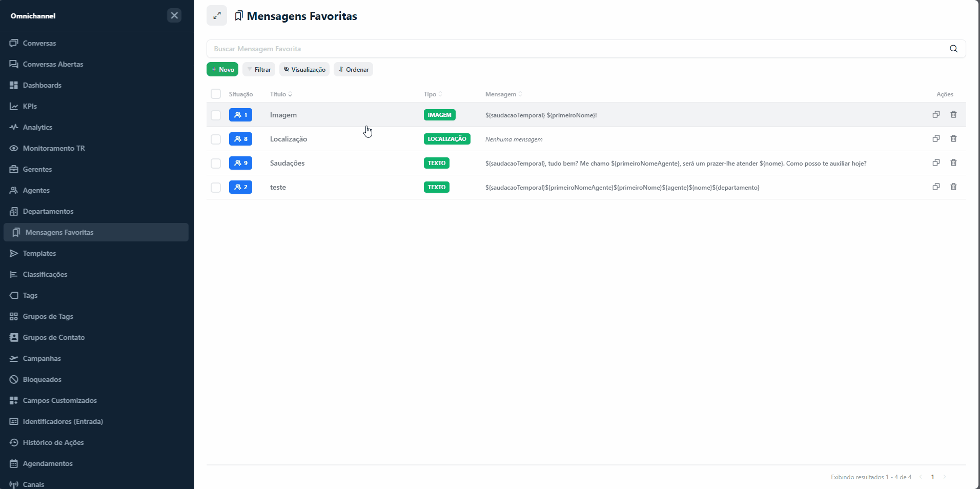Viewport: 980px width, 489px height.
Task: Select Mensagens Favoritas sidebar item
Action: [x=96, y=232]
